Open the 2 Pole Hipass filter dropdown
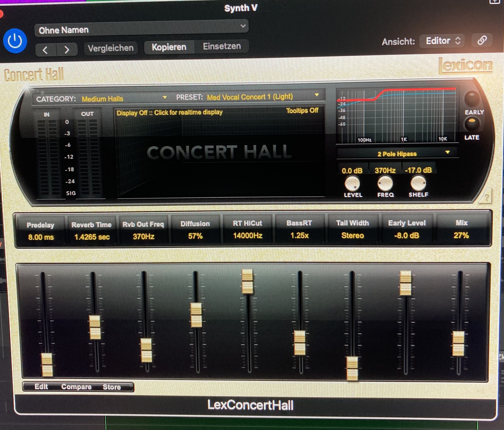504x430 pixels. [x=397, y=154]
